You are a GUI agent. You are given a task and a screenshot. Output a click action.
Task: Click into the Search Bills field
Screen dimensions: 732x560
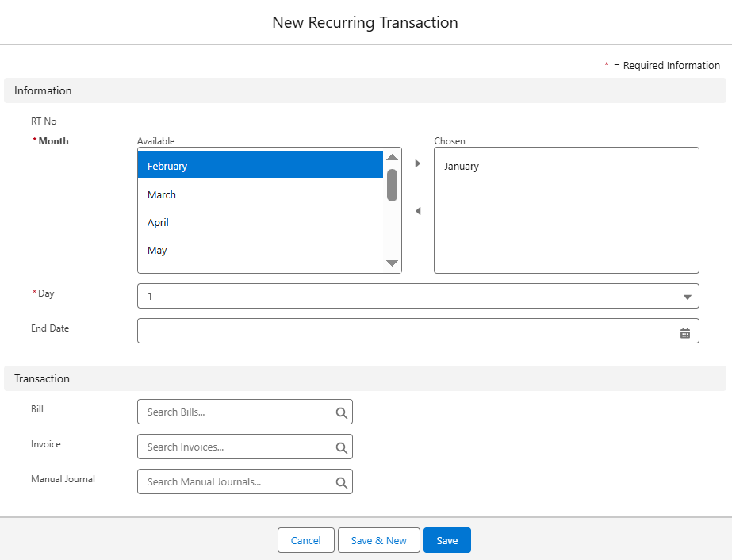[238, 412]
